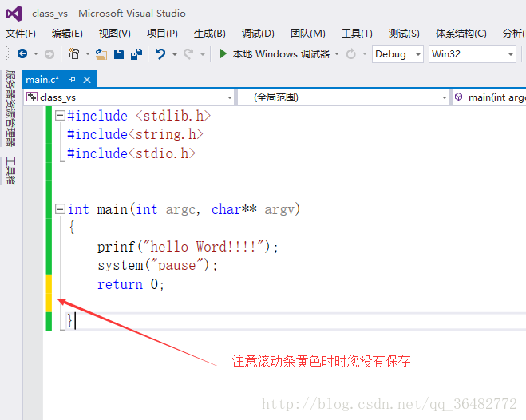The image size is (526, 420).
Task: Open the 生成(B) menu
Action: click(x=210, y=34)
